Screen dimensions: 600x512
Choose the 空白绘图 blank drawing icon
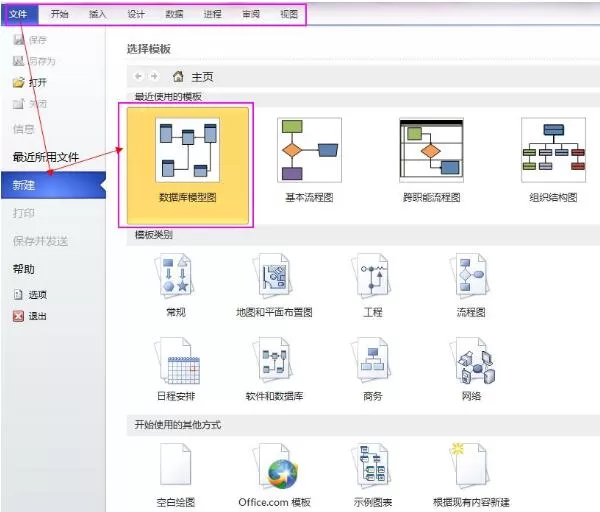pos(176,465)
